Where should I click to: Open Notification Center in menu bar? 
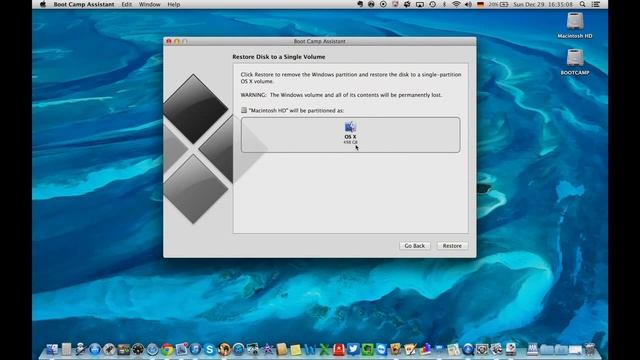click(x=596, y=4)
